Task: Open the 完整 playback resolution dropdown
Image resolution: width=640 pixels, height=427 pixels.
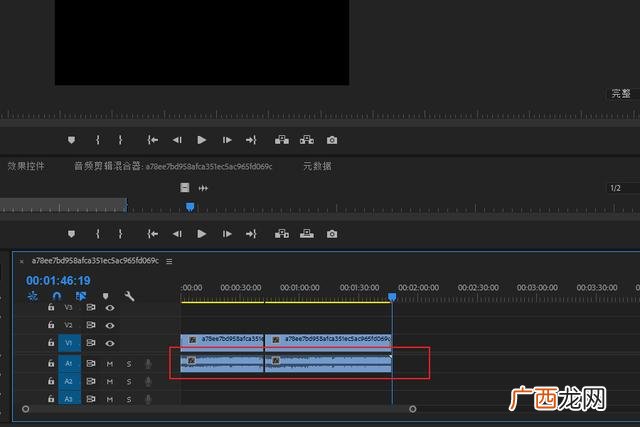Action: click(x=623, y=94)
